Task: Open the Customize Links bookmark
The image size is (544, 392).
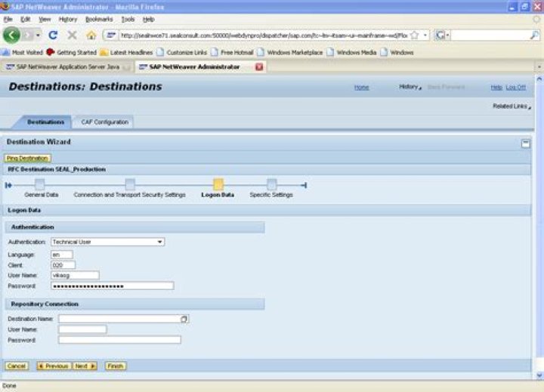Action: tap(182, 52)
